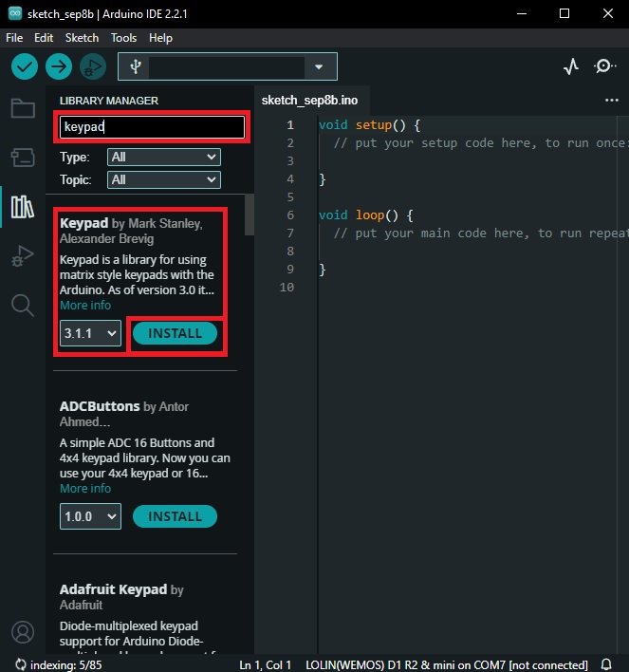Click the keypad library search field

coord(152,127)
